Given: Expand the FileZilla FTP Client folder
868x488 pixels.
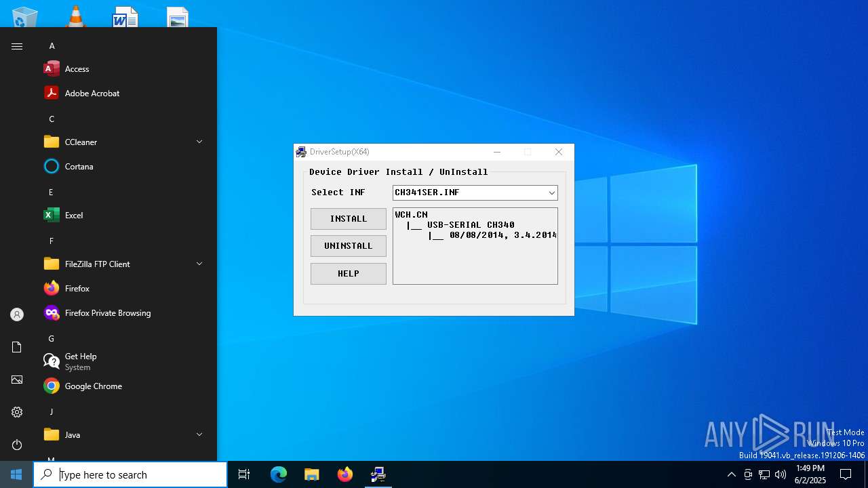Looking at the screenshot, I should (x=122, y=264).
